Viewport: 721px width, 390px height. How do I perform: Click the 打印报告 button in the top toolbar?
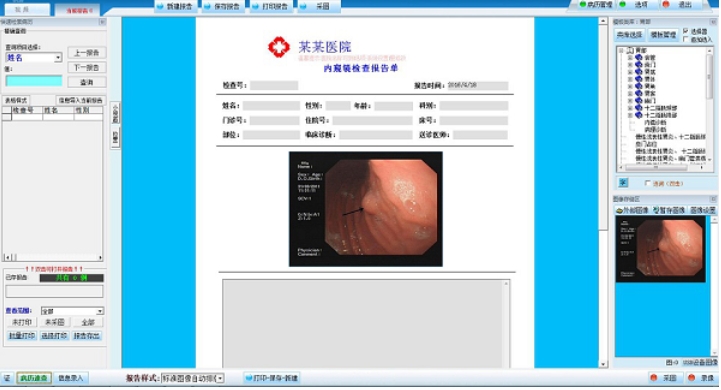pos(271,6)
